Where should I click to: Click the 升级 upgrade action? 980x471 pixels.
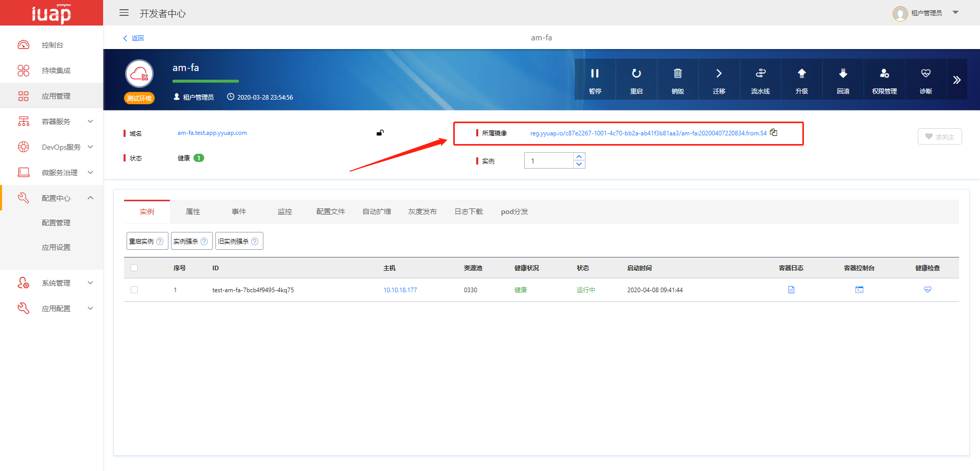(802, 80)
